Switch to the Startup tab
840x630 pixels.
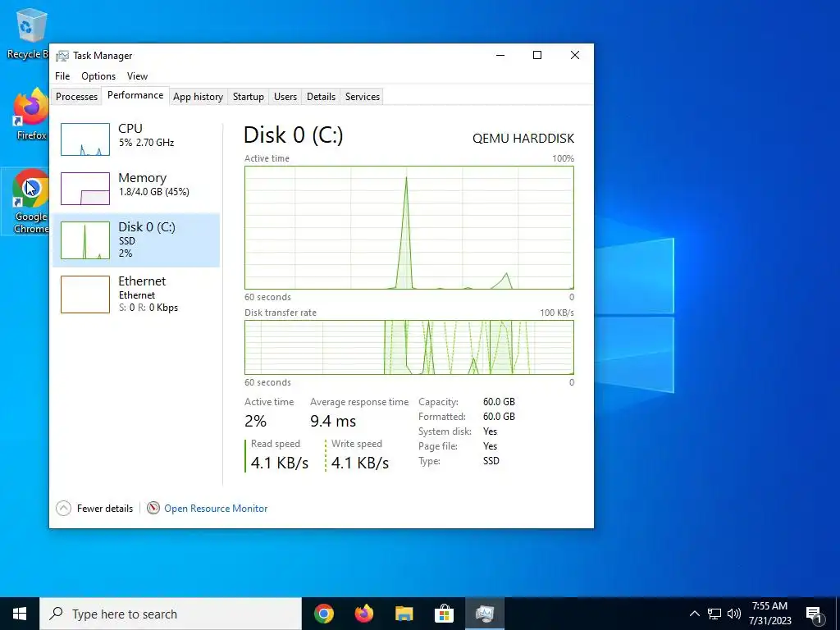[x=248, y=97]
